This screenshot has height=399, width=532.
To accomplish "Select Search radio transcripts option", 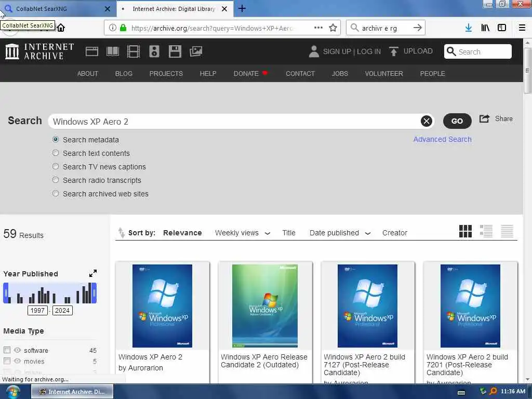I will [56, 180].
